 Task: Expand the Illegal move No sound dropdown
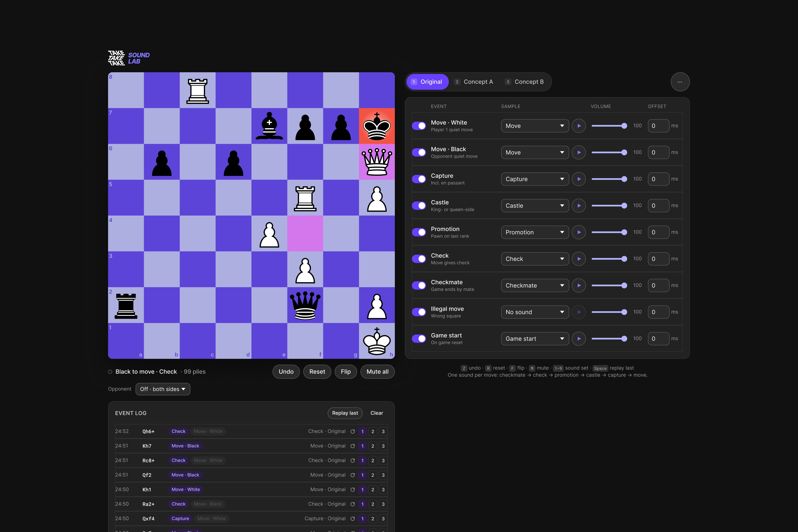pos(535,312)
